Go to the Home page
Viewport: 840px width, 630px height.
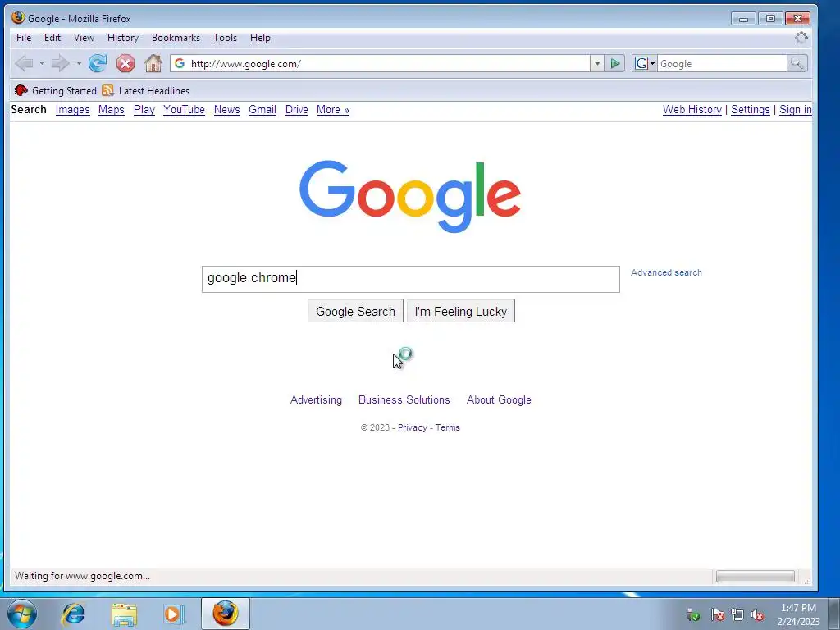[x=153, y=64]
